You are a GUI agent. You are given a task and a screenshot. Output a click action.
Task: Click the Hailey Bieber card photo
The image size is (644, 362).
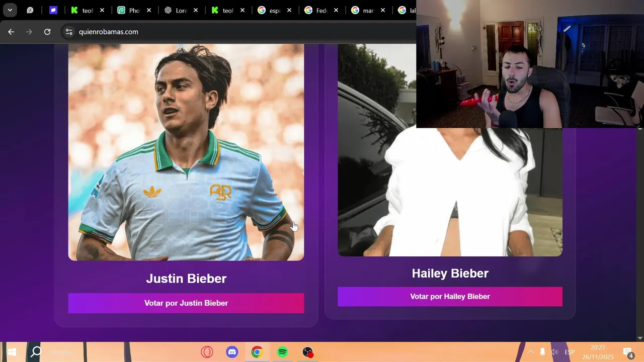[x=450, y=192]
